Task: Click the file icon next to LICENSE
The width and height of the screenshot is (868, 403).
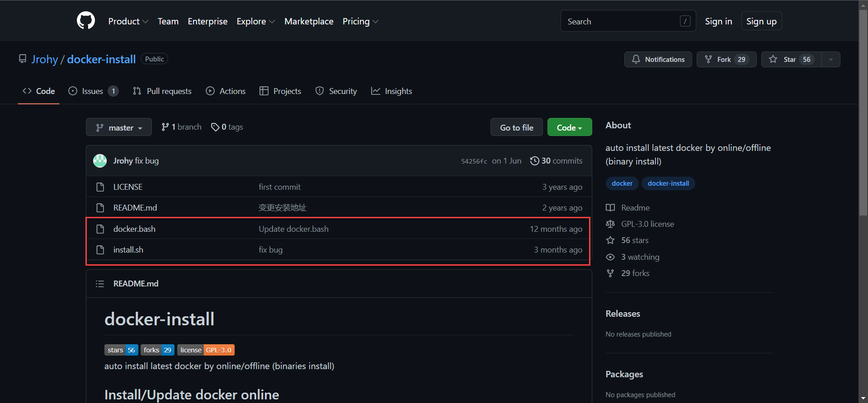Action: (100, 187)
